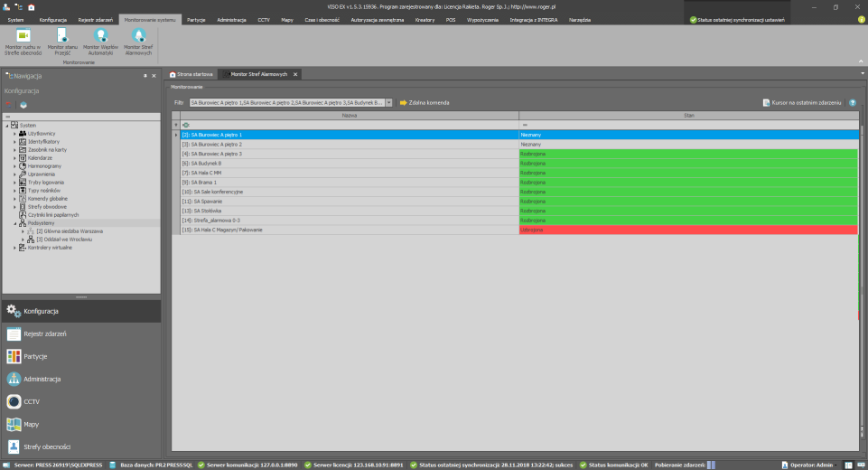Select SA Budynek B row

pyautogui.click(x=348, y=164)
